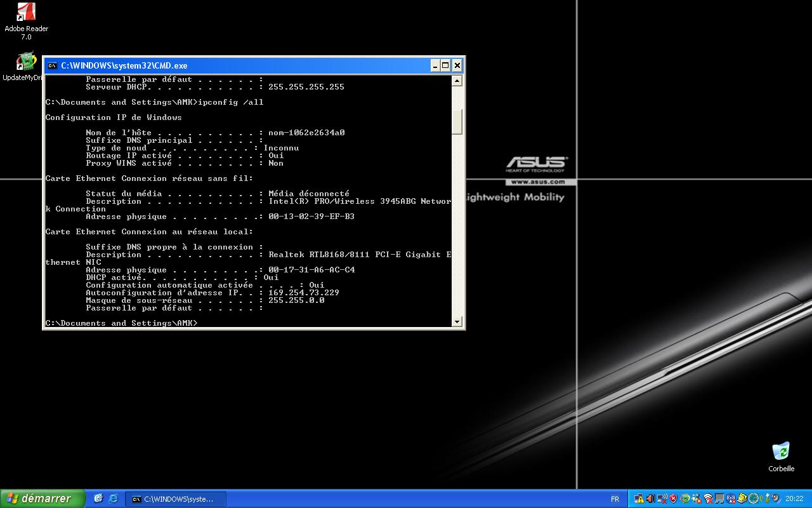Screen dimensions: 812x508
Task: Select the CMD.exe taskbar button
Action: [174, 499]
